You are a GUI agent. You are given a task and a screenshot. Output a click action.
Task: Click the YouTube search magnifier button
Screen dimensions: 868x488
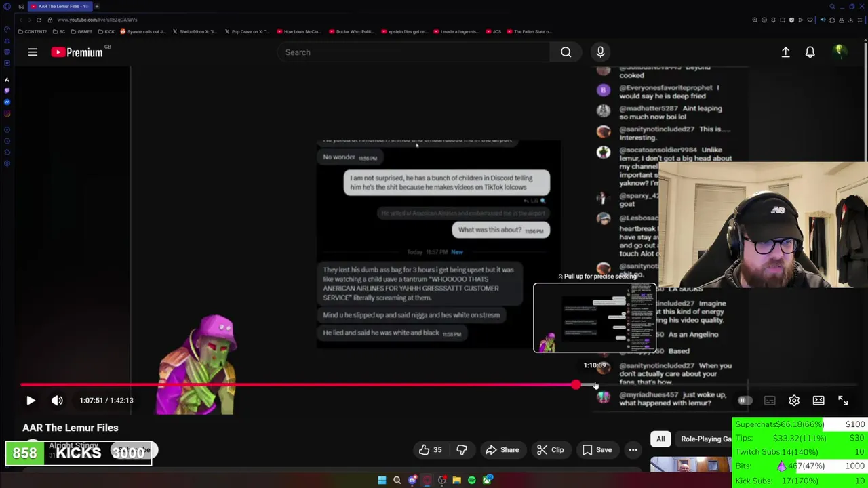[566, 52]
